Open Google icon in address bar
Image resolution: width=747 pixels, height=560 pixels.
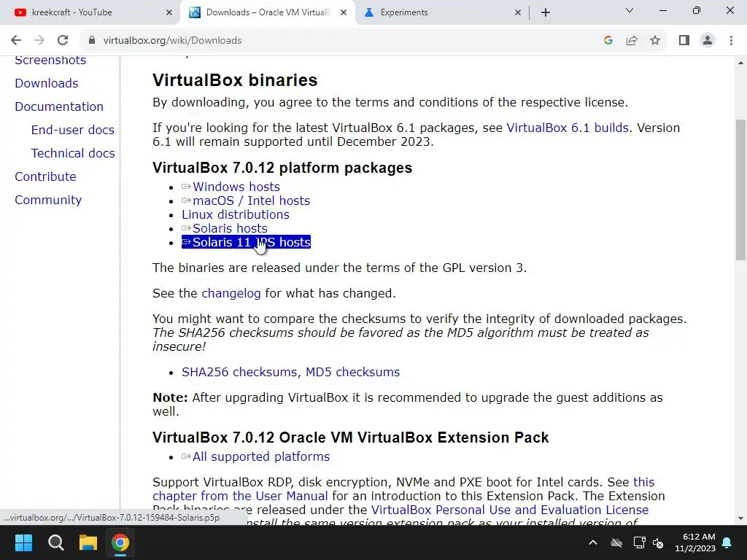[x=608, y=41]
